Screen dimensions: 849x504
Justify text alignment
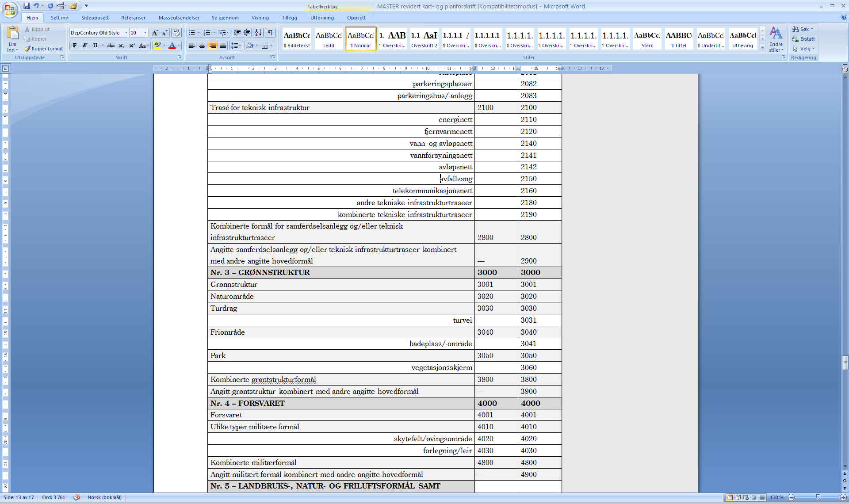(223, 46)
